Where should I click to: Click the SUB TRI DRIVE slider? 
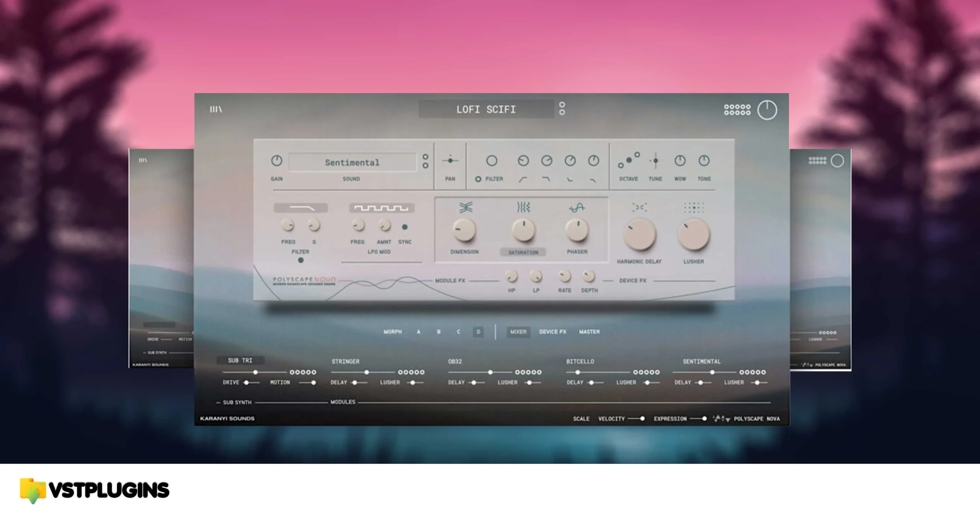coord(251,382)
